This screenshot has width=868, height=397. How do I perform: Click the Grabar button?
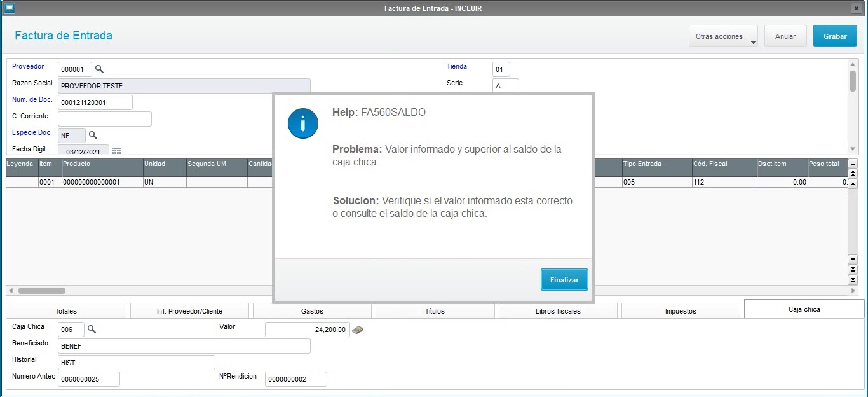pos(835,36)
